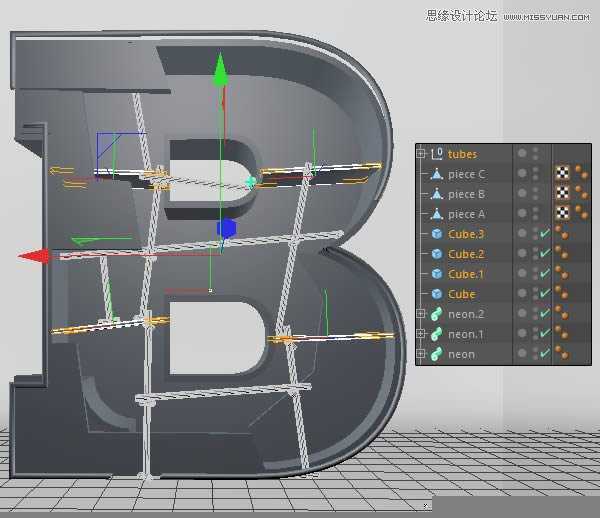Click the red X-axis arrow of the gizmo
The height and width of the screenshot is (518, 600).
click(x=33, y=256)
